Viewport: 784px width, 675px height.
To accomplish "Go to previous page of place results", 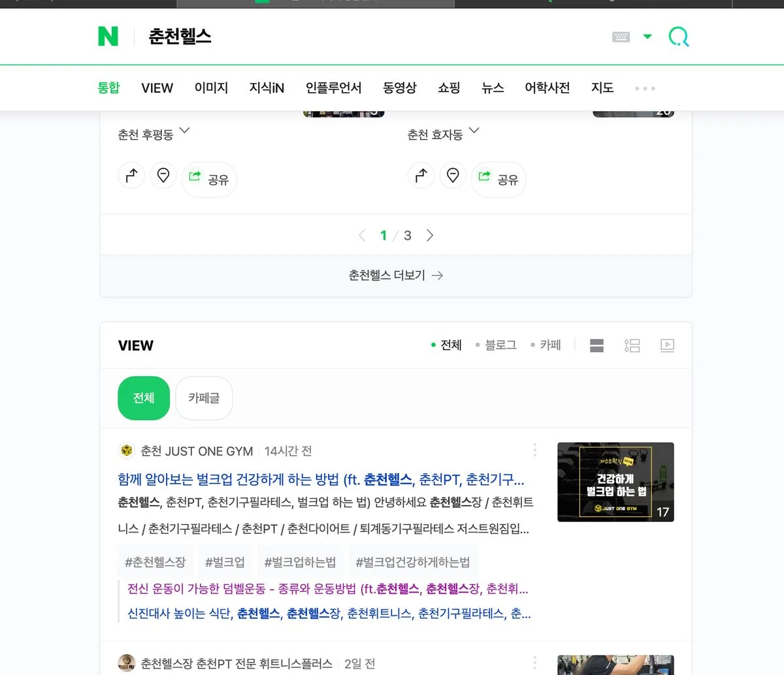I will tap(362, 235).
